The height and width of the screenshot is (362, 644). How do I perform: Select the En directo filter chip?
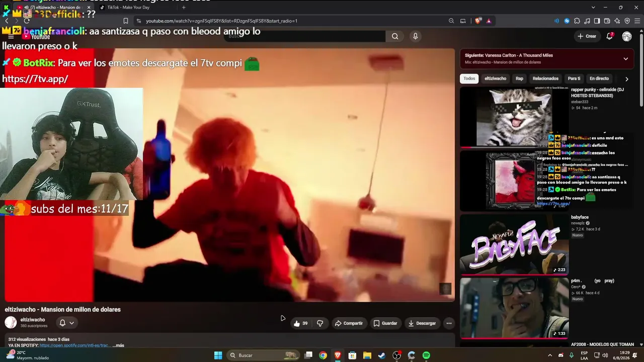tap(599, 78)
